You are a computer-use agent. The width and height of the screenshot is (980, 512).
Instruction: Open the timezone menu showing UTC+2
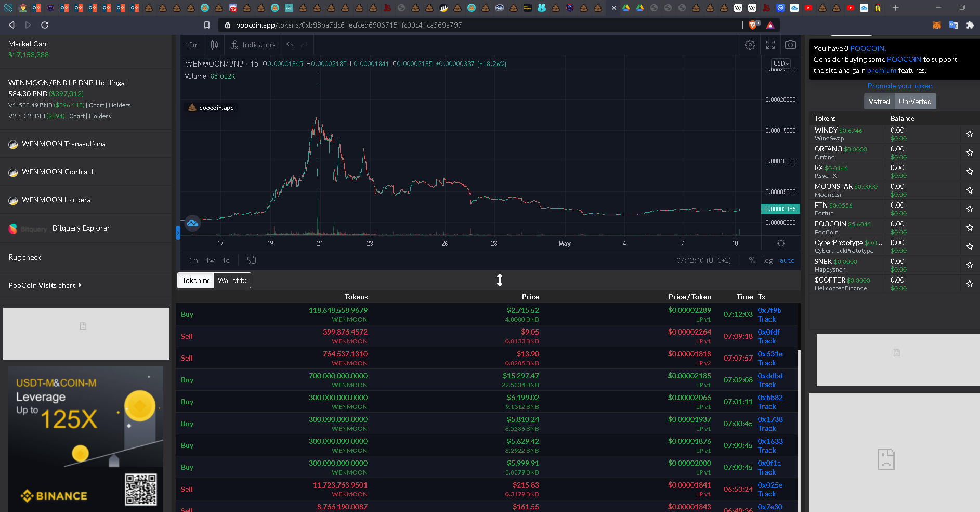[x=704, y=260]
